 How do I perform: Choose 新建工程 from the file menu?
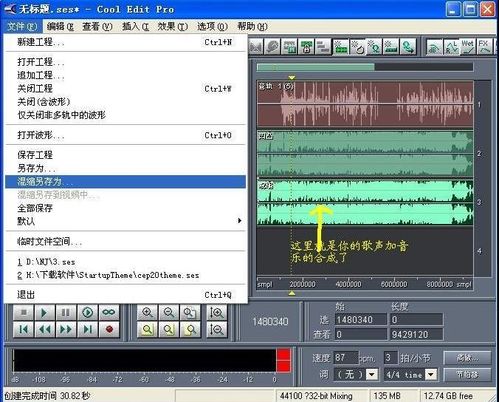[x=125, y=42]
